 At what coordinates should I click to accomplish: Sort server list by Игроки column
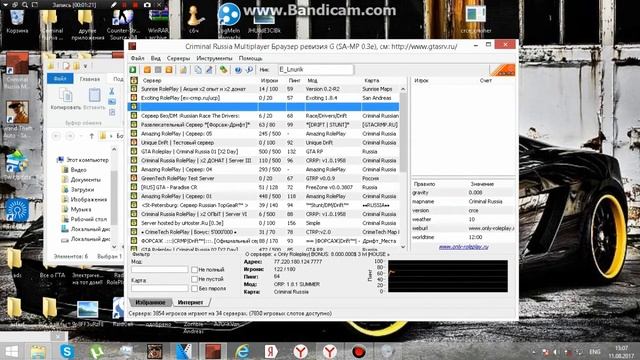click(269, 80)
